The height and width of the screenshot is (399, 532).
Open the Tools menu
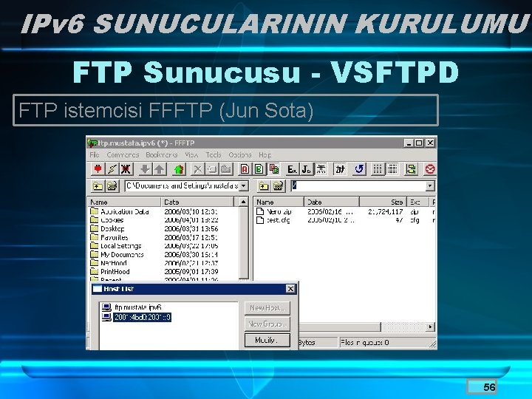(214, 154)
